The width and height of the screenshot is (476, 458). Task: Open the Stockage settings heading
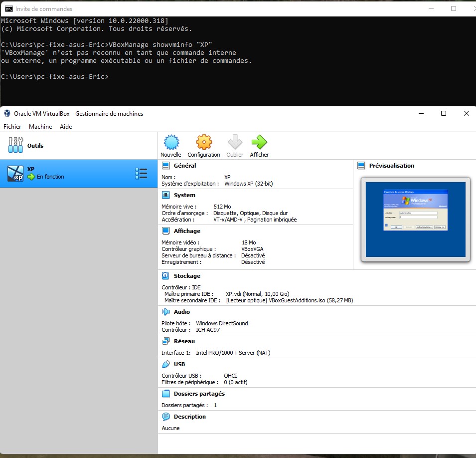tap(187, 276)
